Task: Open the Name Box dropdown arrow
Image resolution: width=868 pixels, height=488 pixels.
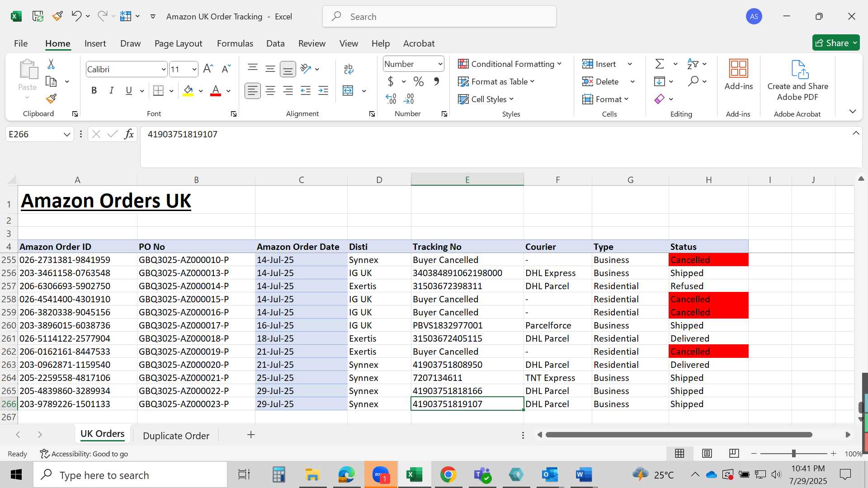Action: (x=67, y=134)
